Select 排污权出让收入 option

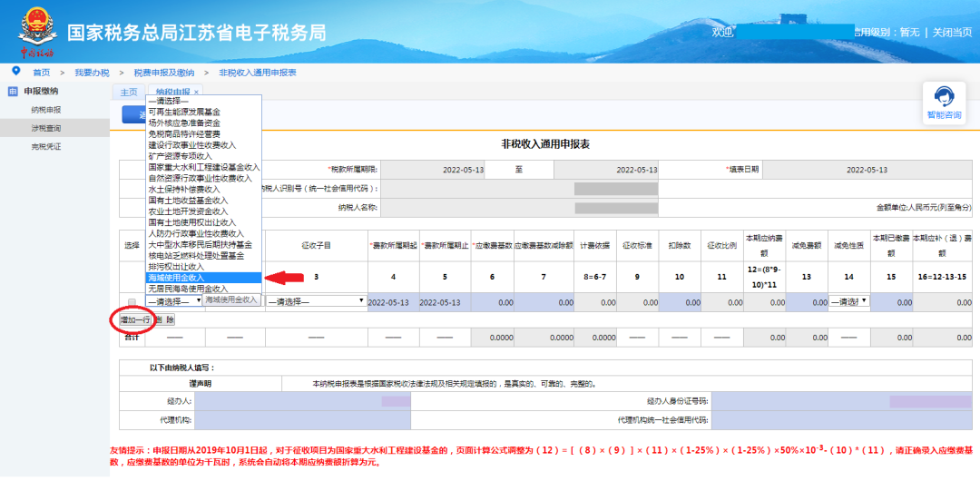pyautogui.click(x=203, y=267)
